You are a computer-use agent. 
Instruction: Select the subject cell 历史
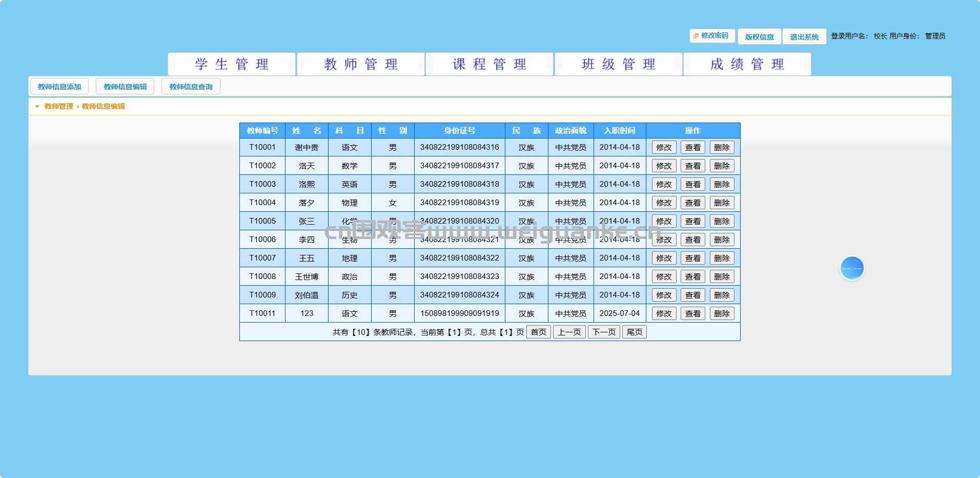pos(350,295)
